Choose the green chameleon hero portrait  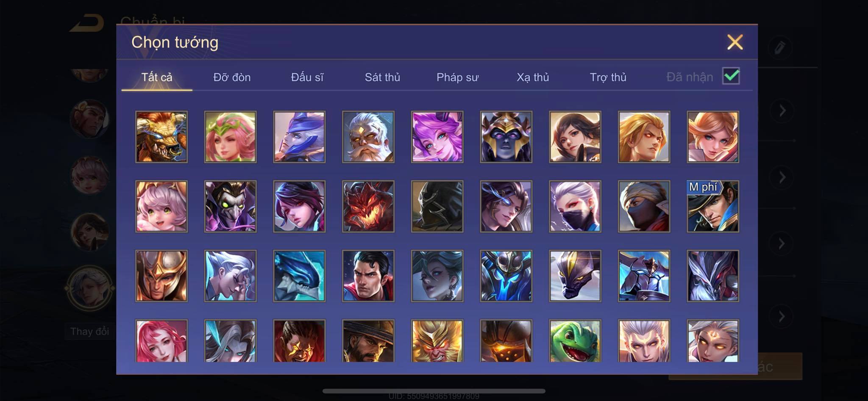click(575, 341)
